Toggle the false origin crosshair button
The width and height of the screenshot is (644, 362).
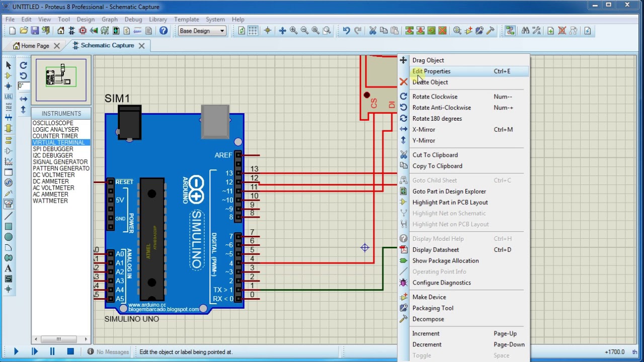(x=267, y=31)
